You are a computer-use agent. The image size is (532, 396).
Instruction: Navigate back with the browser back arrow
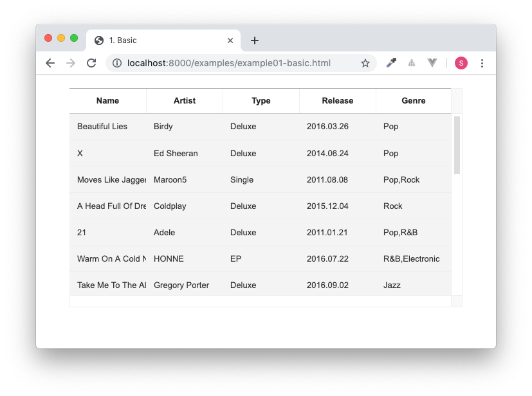pyautogui.click(x=50, y=63)
